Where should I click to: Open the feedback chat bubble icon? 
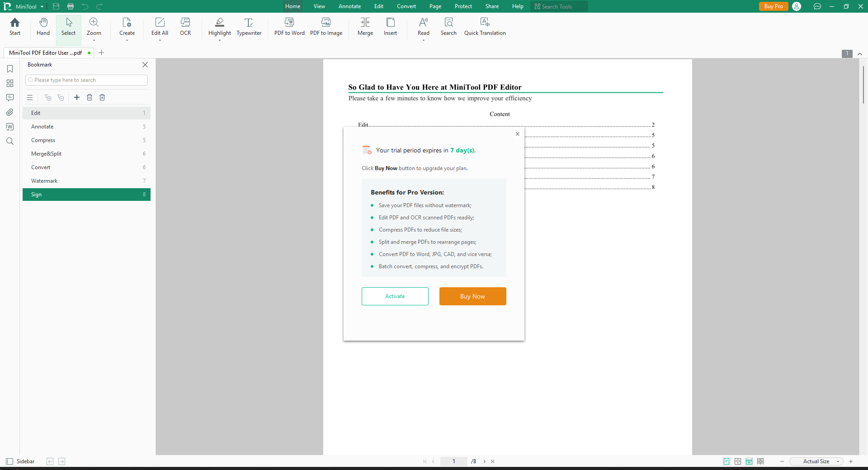click(817, 6)
